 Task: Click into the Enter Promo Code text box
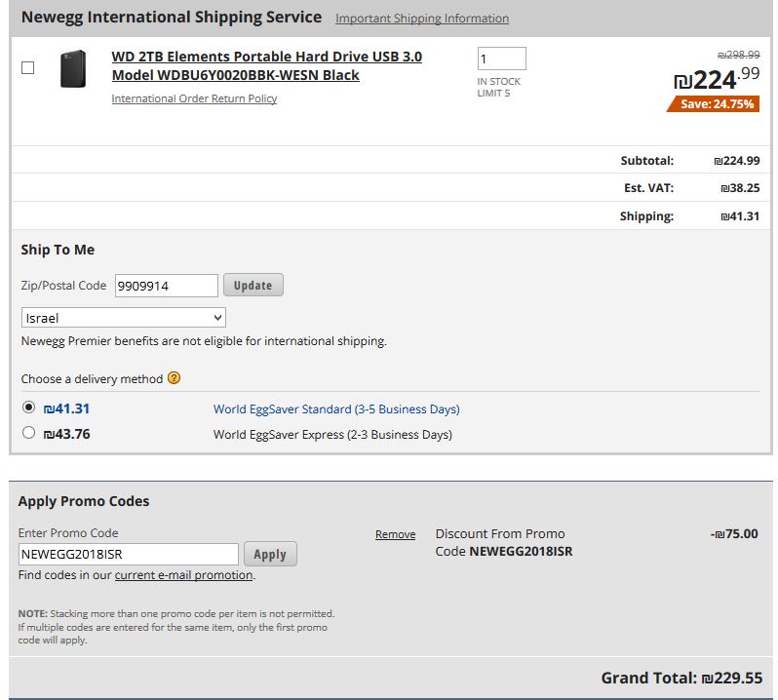(129, 554)
